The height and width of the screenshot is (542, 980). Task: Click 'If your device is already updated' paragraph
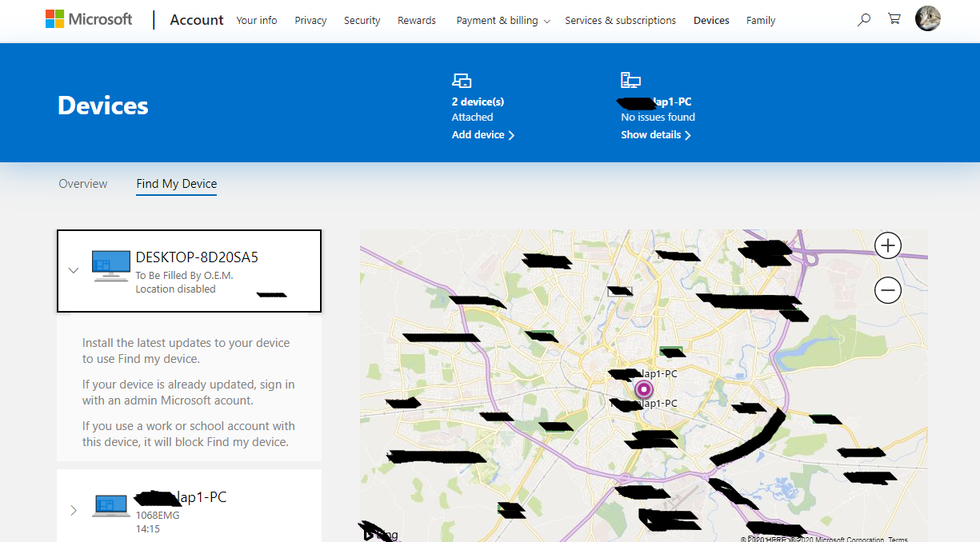188,393
